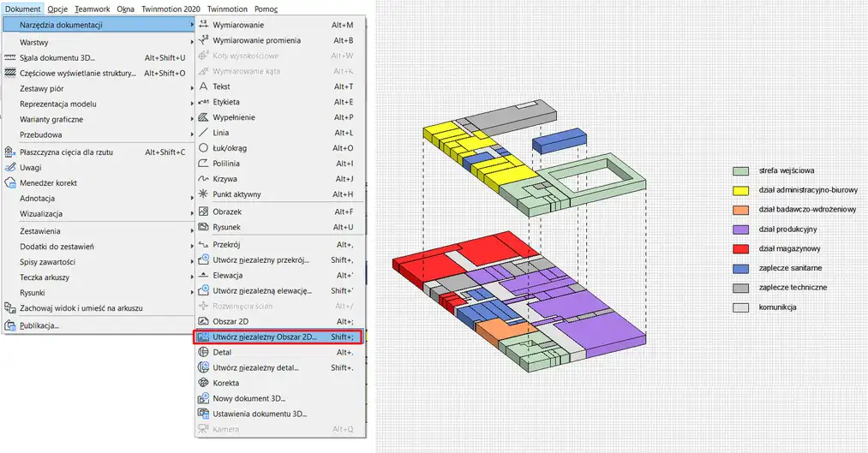Expand the Warianty graficzne submenu arrow
The image size is (868, 453).
pos(192,120)
